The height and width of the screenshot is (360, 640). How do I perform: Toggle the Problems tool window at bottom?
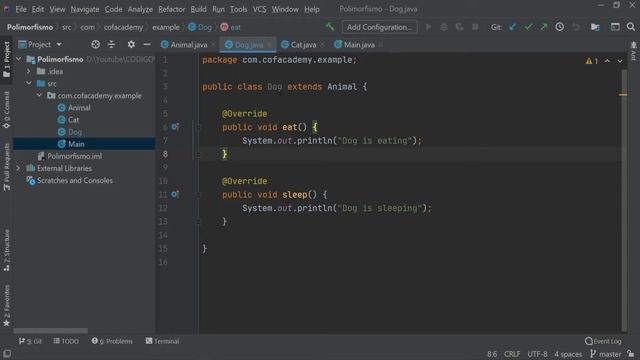click(112, 341)
